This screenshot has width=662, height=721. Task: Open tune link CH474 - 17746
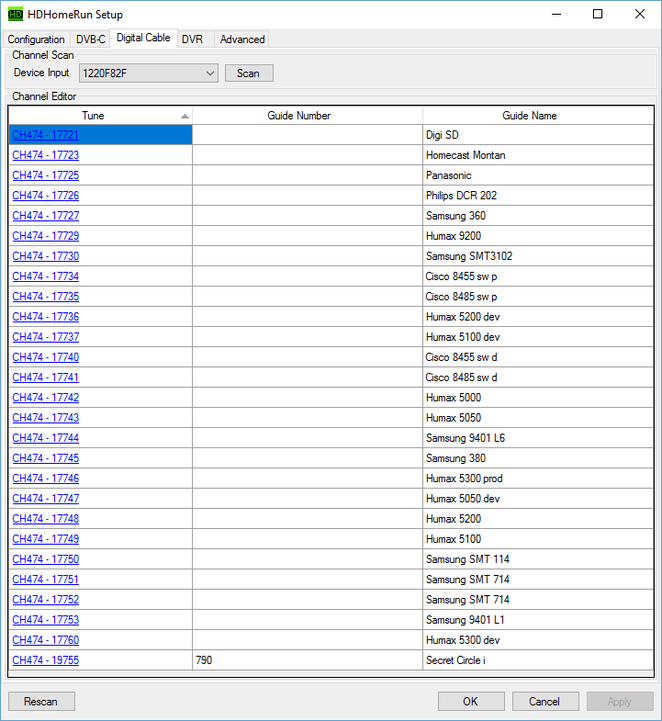click(x=46, y=479)
